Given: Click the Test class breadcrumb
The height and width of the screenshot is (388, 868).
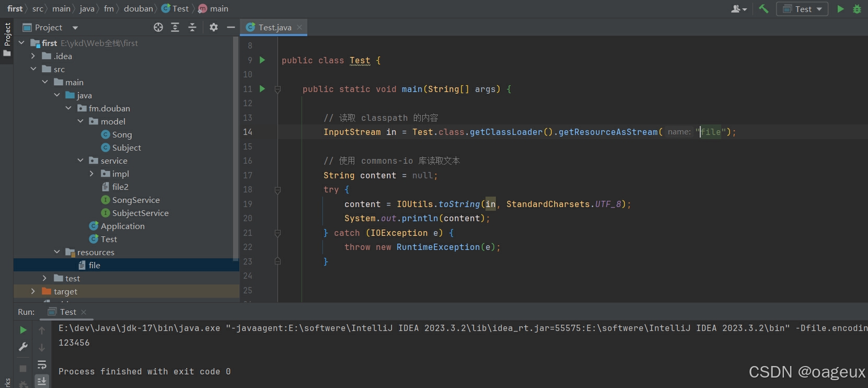Looking at the screenshot, I should tap(175, 8).
